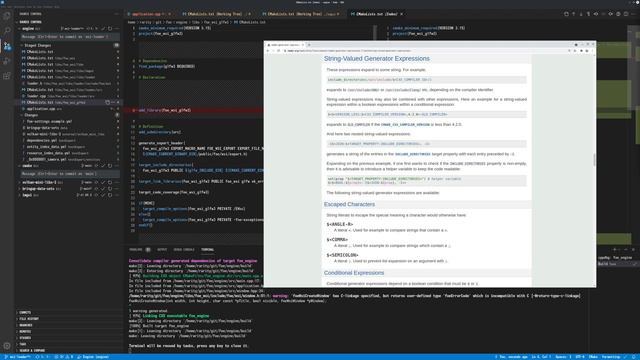Open the Debug Console panel tab
The image size is (640, 360).
(x=184, y=249)
